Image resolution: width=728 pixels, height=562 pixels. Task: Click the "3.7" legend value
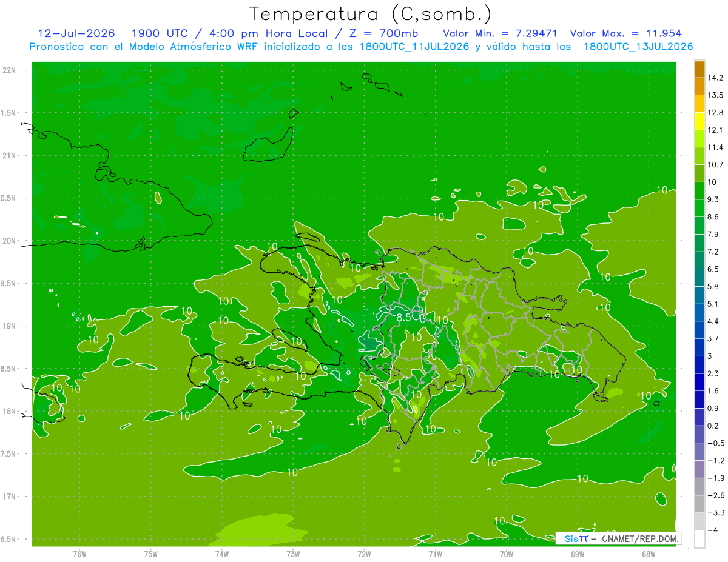click(x=713, y=339)
